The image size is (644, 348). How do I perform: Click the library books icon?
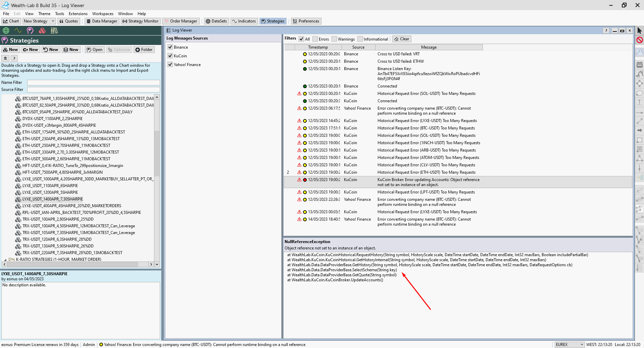54,31
